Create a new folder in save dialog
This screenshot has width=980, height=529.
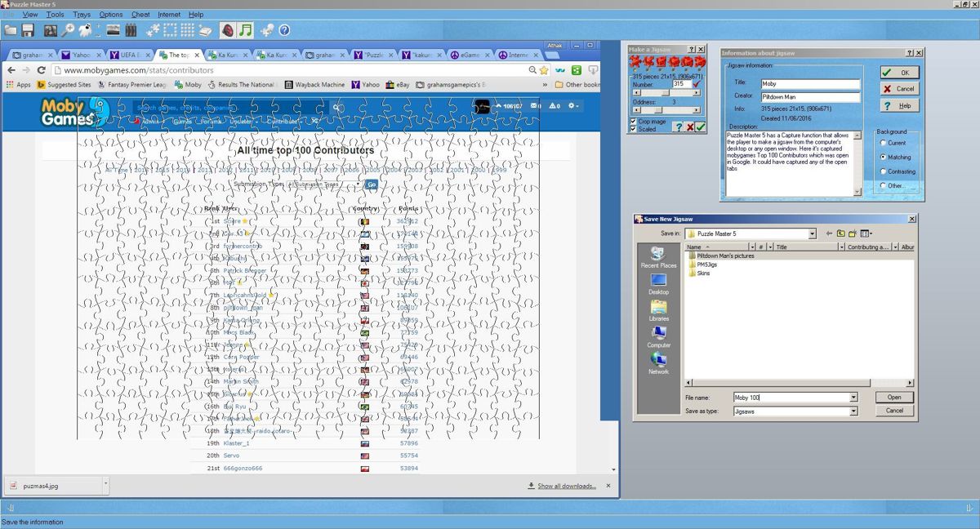coord(853,233)
